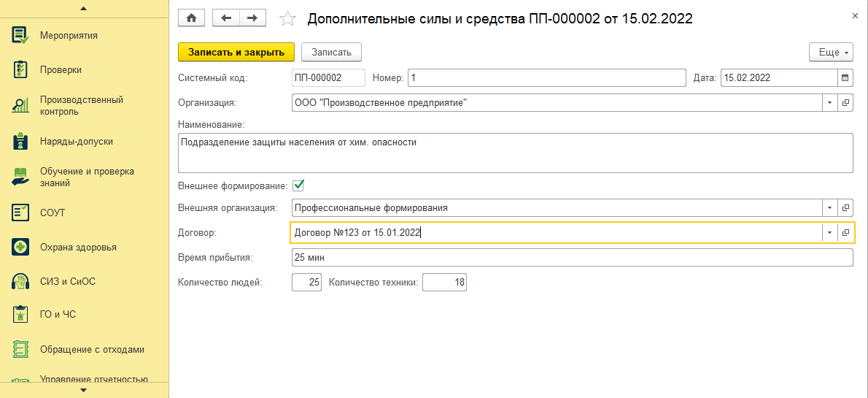The image size is (868, 398).
Task: Add document to favorites star
Action: tap(287, 19)
